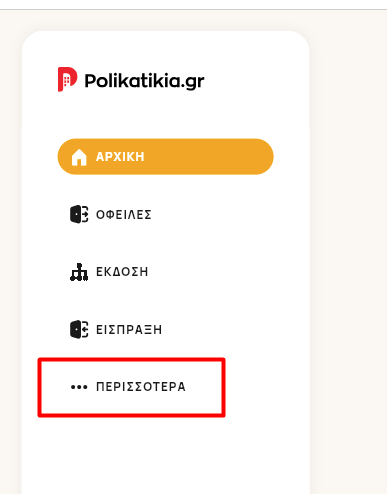Viewport: 387px width, 494px height.
Task: Click the hierarchy icon beside ΕΚΔΟΣΗ
Action: click(79, 272)
